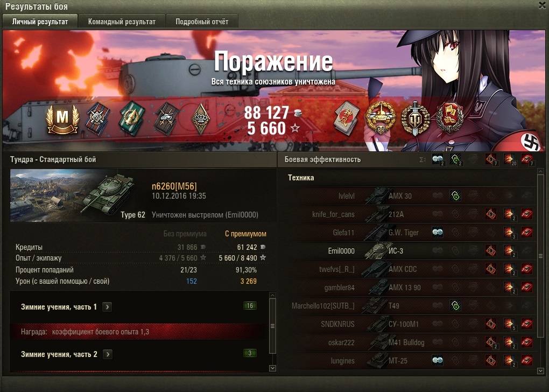
Task: Click the diamond-shaped brass knuckles medal
Action: 201,119
